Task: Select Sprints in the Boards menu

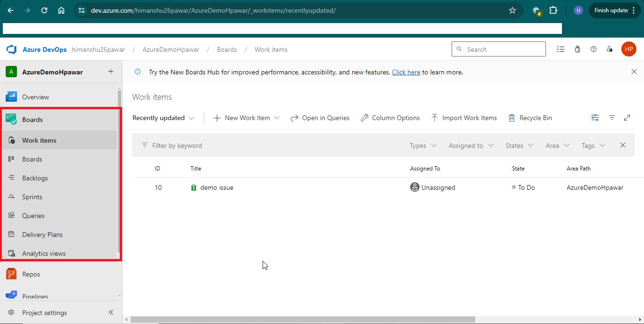Action: [32, 197]
